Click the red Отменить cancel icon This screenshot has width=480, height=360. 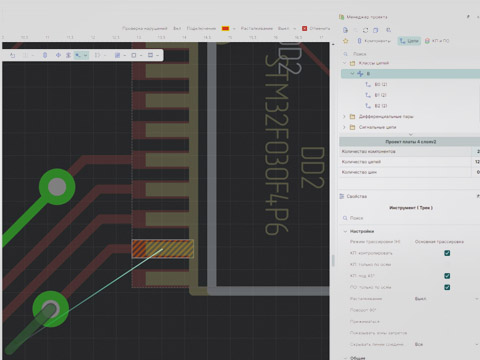pos(304,28)
